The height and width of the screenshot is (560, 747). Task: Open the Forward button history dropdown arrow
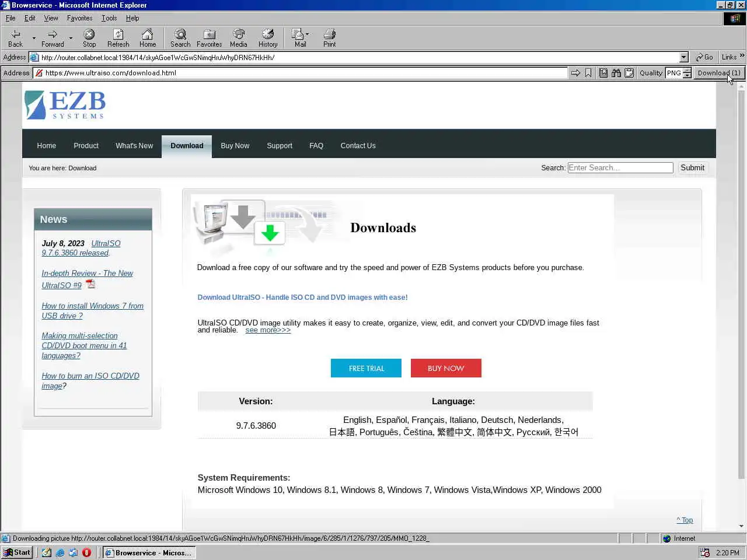tap(71, 38)
